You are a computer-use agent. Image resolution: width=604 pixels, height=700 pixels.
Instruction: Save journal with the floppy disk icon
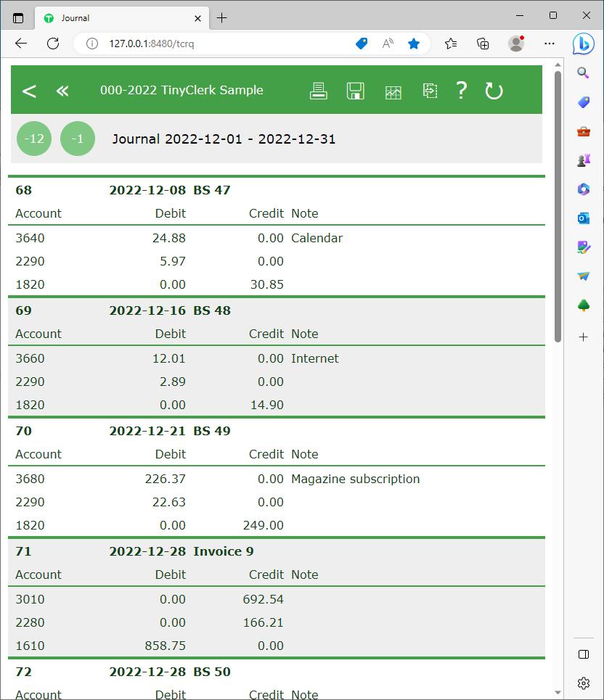point(355,91)
